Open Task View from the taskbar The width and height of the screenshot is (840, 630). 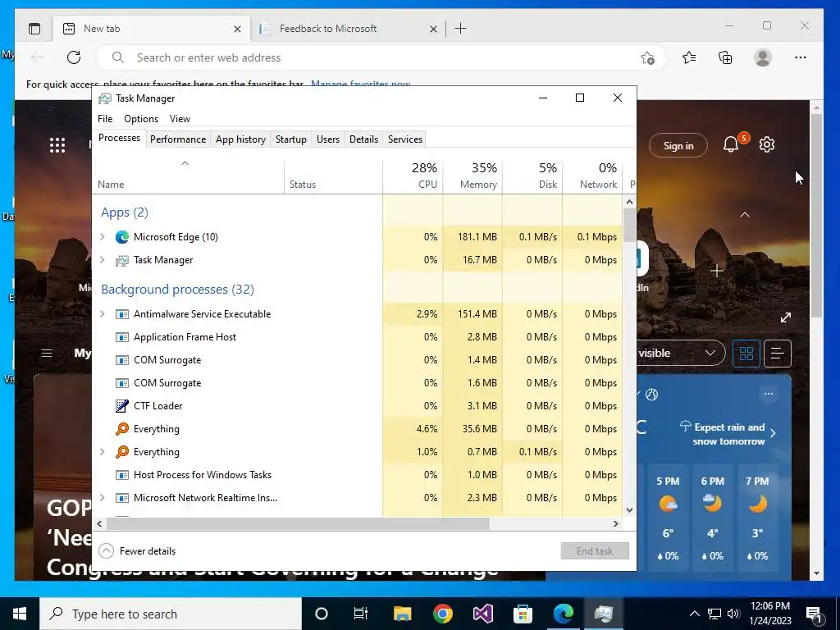361,614
